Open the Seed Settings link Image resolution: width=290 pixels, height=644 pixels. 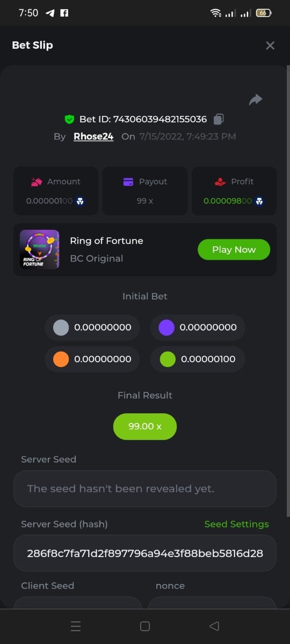[x=236, y=524]
